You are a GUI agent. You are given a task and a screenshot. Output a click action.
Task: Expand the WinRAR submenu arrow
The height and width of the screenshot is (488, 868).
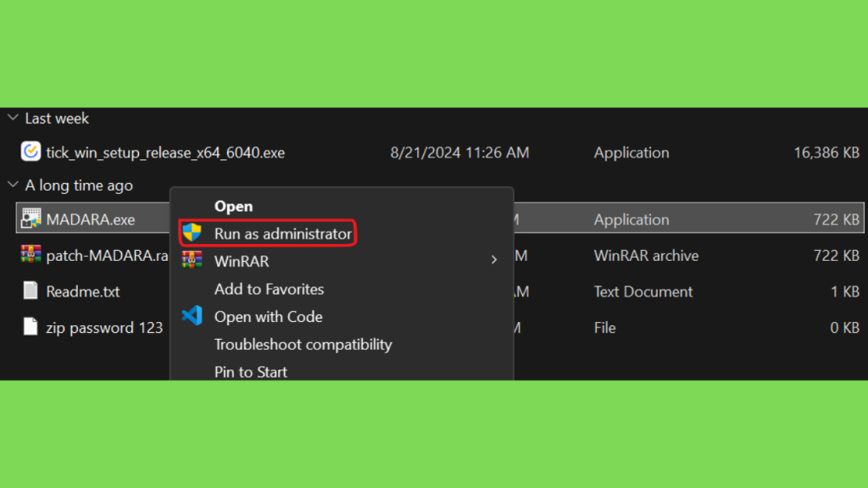coord(494,260)
